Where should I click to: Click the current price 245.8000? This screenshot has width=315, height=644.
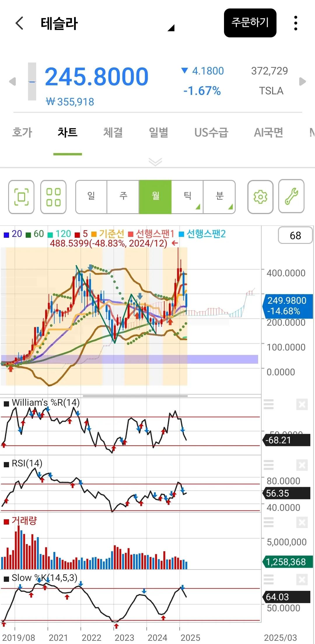coord(97,77)
